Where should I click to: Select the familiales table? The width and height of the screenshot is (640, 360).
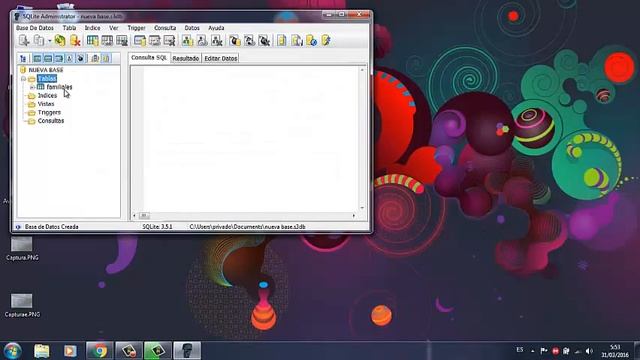59,87
